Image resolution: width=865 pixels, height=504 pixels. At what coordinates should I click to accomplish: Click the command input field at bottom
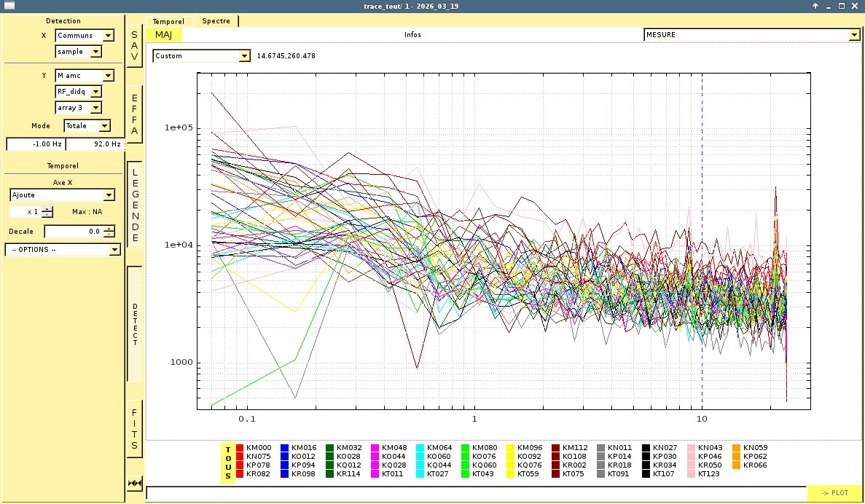476,493
